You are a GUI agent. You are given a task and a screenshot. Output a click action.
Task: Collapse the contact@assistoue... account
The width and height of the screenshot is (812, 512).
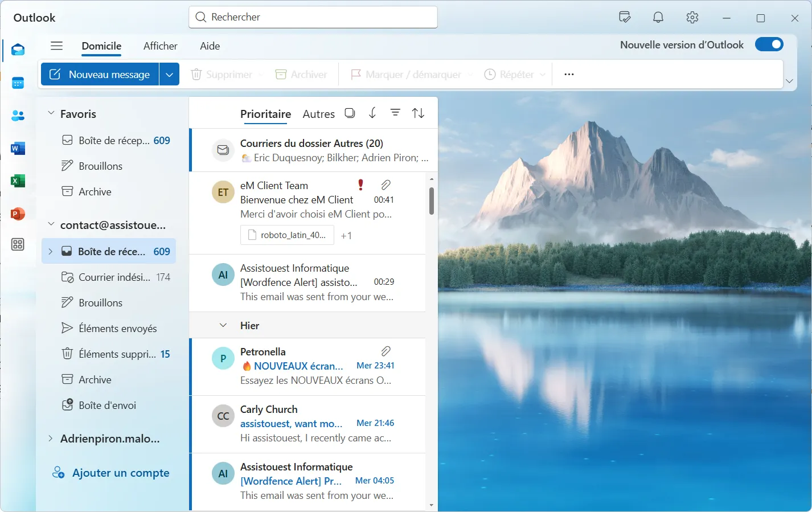point(51,224)
